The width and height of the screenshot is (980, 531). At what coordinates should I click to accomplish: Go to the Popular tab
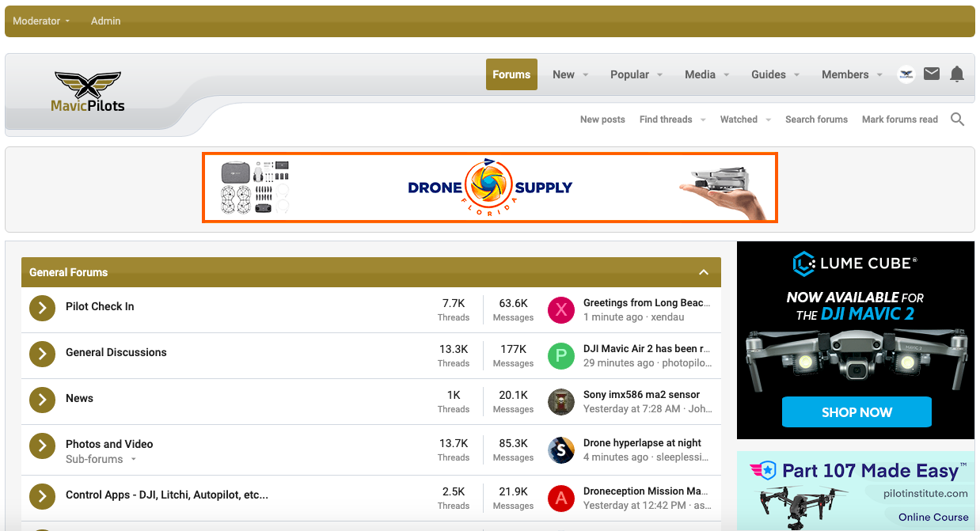tap(629, 74)
